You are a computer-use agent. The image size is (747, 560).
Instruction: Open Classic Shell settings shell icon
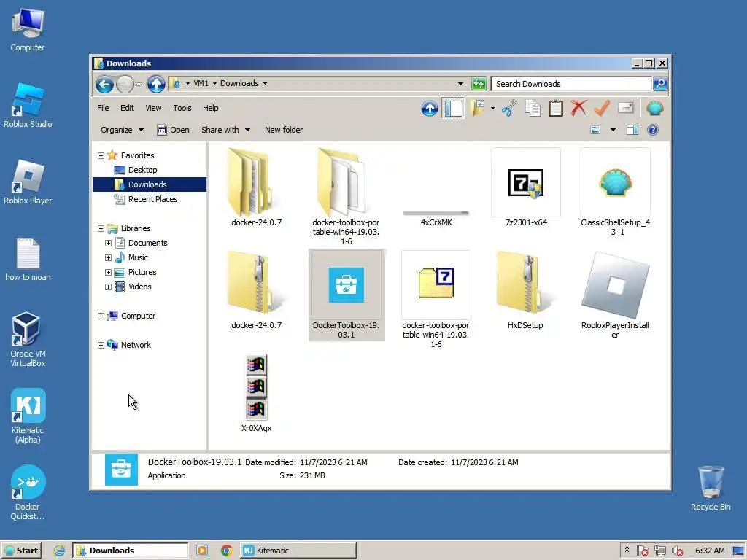[655, 109]
